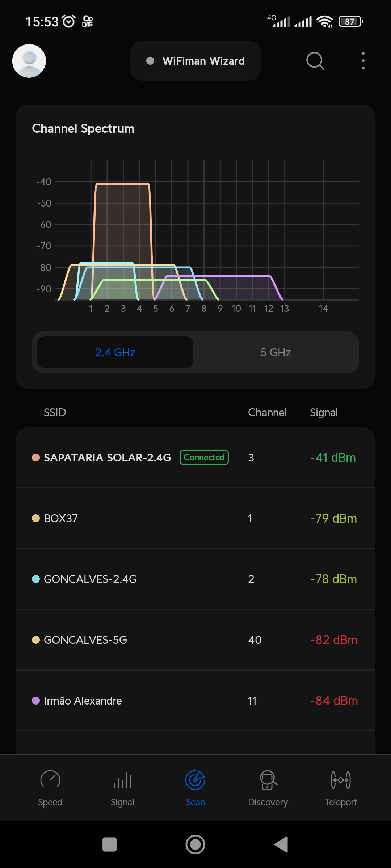The height and width of the screenshot is (868, 391).
Task: Open the Discovery tab icon
Action: (268, 780)
